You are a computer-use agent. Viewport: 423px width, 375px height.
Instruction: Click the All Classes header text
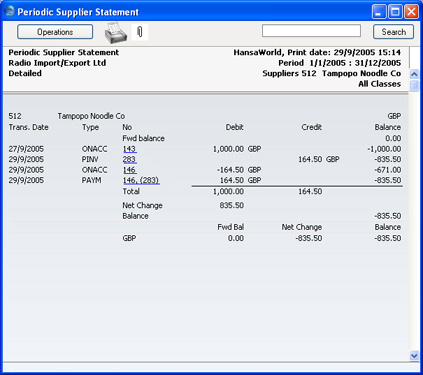[379, 84]
